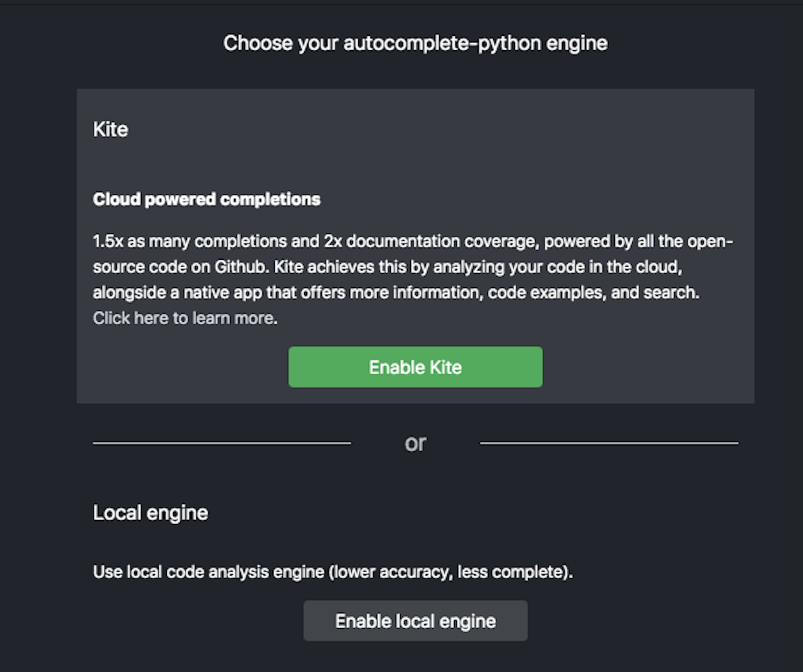The width and height of the screenshot is (803, 672).
Task: Click the 'Local engine' section title
Action: click(150, 513)
